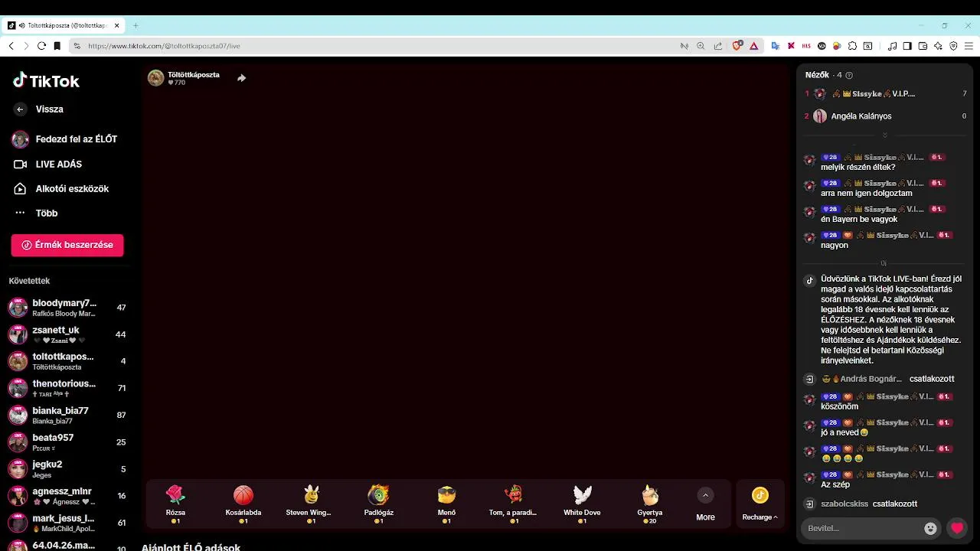Screen dimensions: 980x551
Task: Click the browser back button
Action: [x=11, y=46]
